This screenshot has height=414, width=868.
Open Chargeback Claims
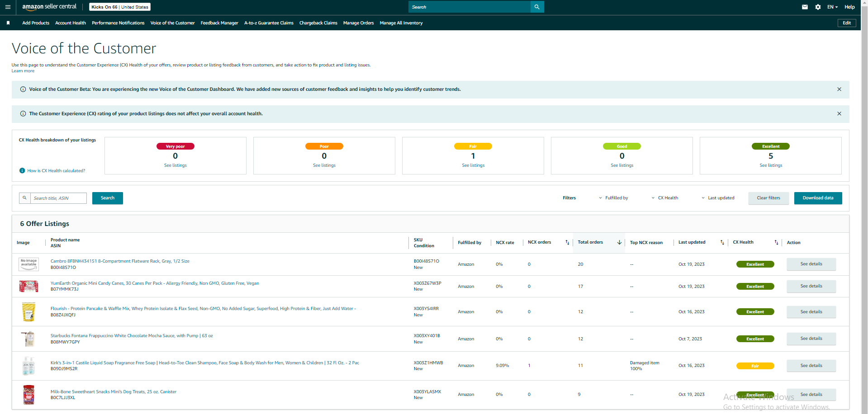coord(318,23)
